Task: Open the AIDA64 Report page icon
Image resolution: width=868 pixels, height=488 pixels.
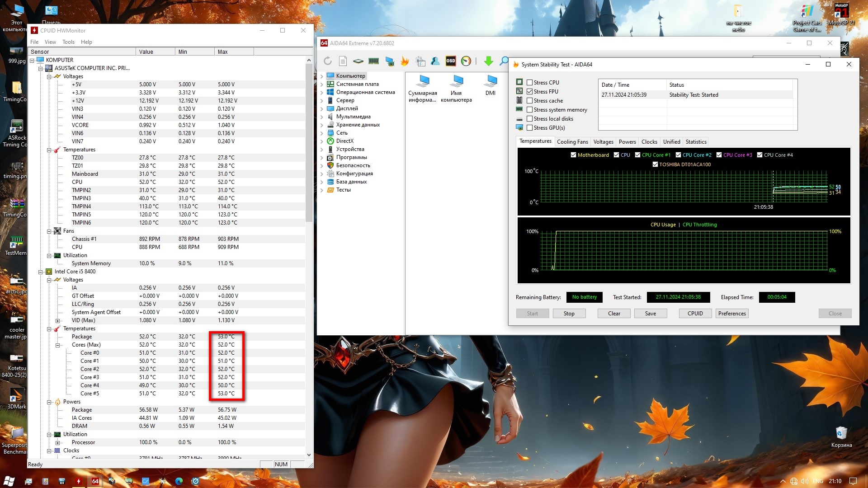Action: coord(343,61)
